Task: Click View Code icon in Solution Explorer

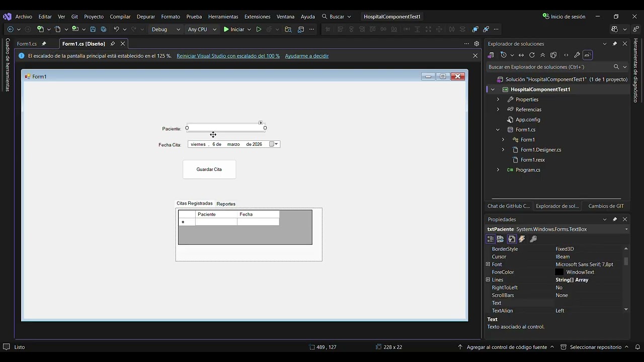Action: coord(566,55)
